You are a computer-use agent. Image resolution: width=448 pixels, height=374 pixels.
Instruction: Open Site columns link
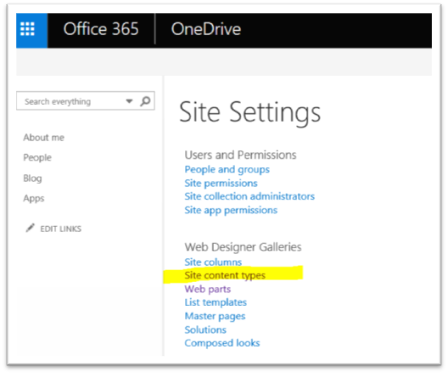tap(213, 262)
